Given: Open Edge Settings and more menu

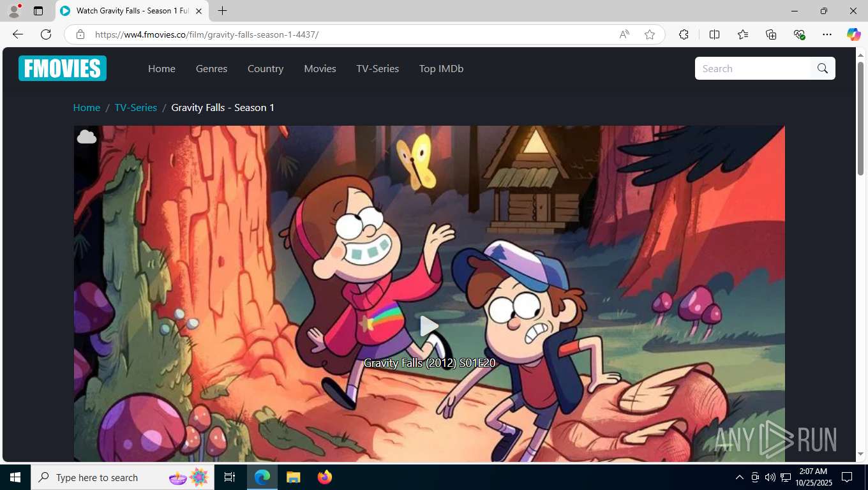Looking at the screenshot, I should click(827, 34).
